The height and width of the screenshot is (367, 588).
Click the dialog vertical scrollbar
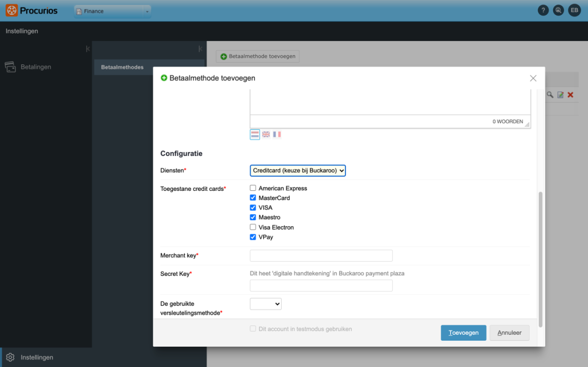541,259
